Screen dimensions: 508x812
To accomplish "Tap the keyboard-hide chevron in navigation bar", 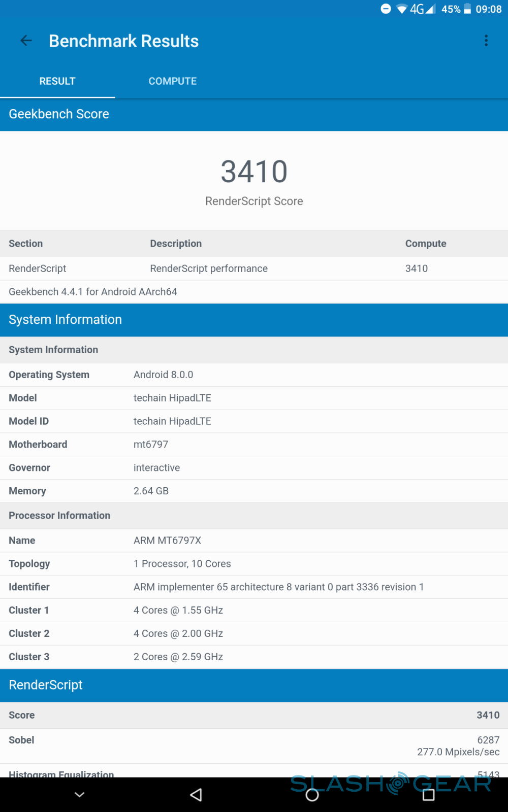I will coord(80,795).
